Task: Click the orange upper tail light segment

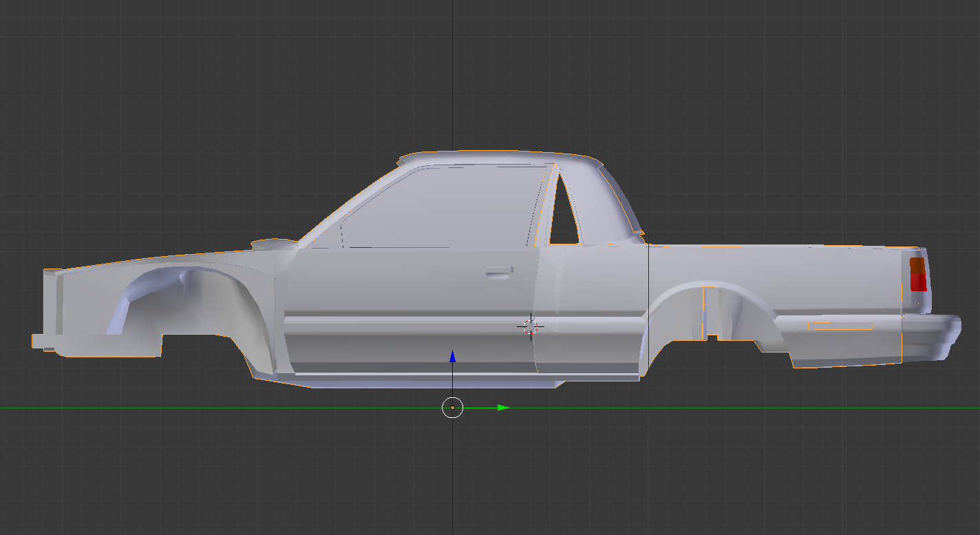Action: 917,265
